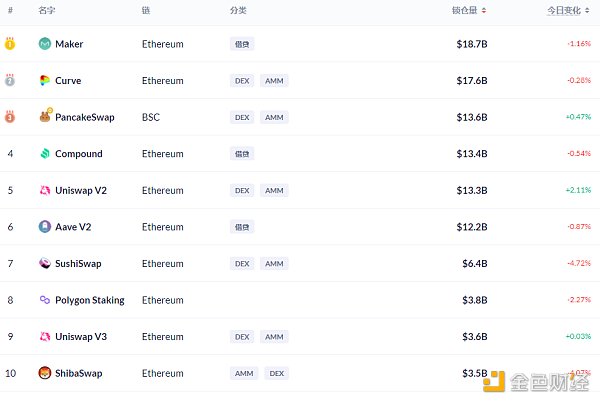This screenshot has height=403, width=600.
Task: Click the ShibaSwap dog logo icon
Action: point(45,373)
